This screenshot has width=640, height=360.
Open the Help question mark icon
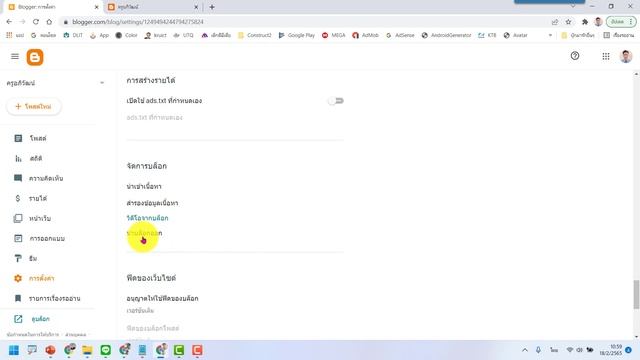click(575, 56)
